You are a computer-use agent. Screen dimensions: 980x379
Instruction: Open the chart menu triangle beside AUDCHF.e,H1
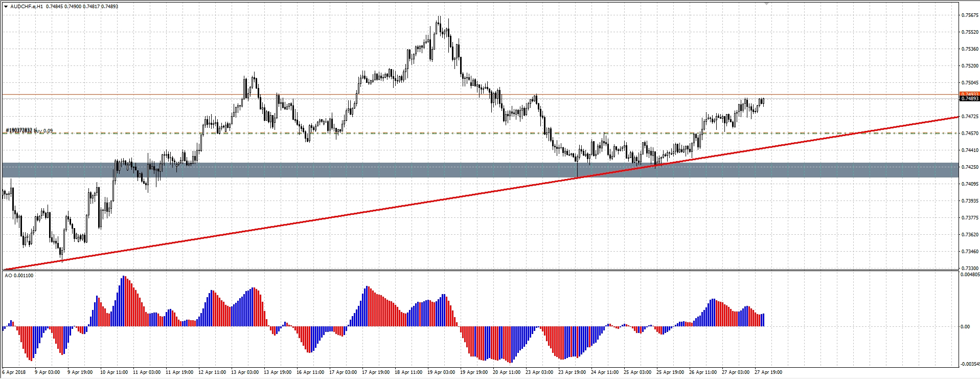tap(6, 7)
